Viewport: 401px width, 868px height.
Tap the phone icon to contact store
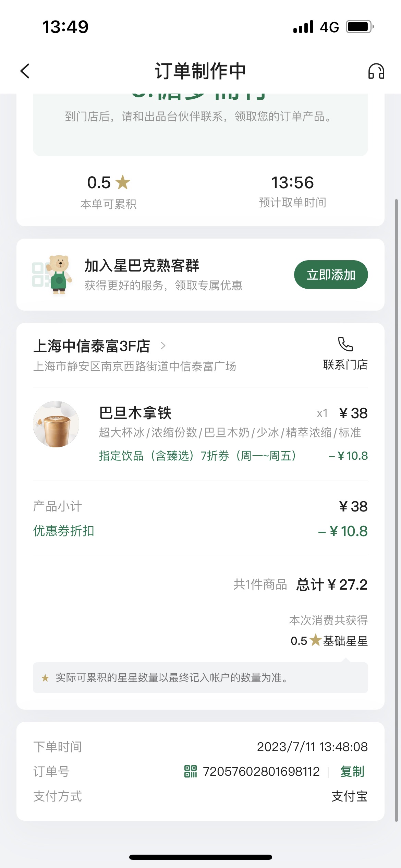[345, 344]
